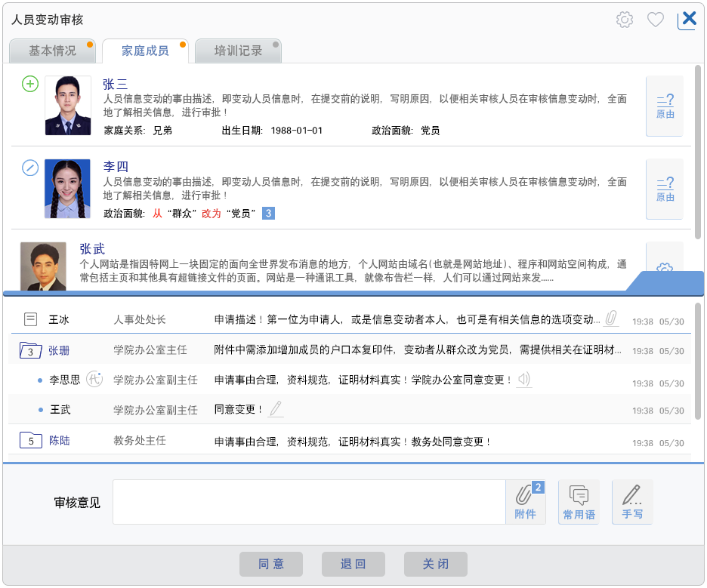Click the handwriting pencil icon in 王武's row
The image size is (707, 588).
(x=276, y=409)
